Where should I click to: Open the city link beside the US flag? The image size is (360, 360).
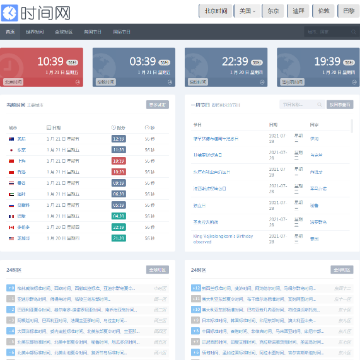point(23,238)
